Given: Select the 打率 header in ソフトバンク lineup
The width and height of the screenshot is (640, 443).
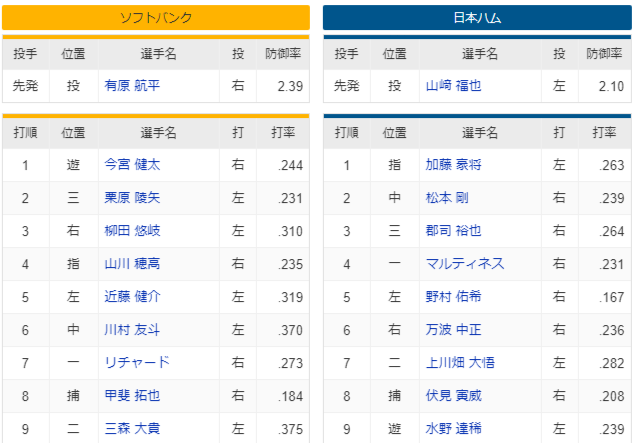Looking at the screenshot, I should click(283, 133).
